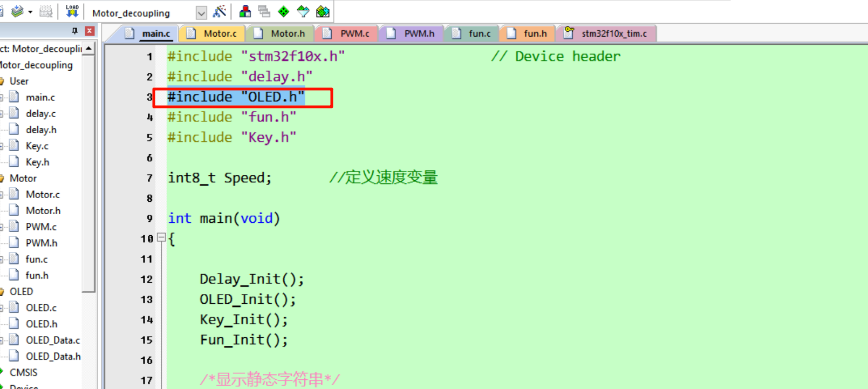Click on the Fun_Init(); call
868x389 pixels.
[244, 340]
